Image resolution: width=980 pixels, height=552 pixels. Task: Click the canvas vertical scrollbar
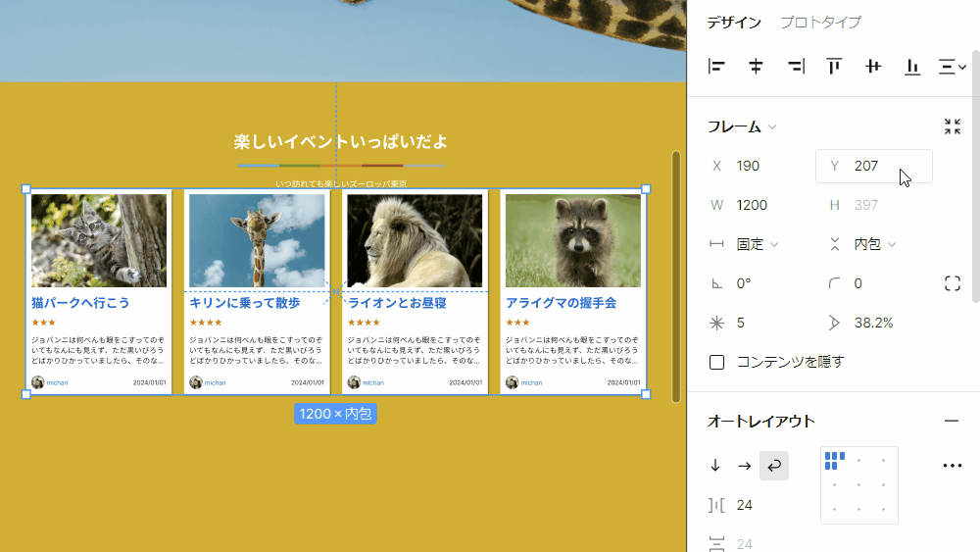tap(675, 276)
